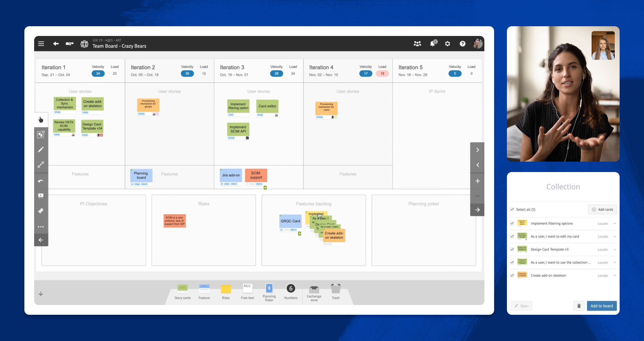Expand Locate dropdown for Create add-on skeleton

point(615,275)
